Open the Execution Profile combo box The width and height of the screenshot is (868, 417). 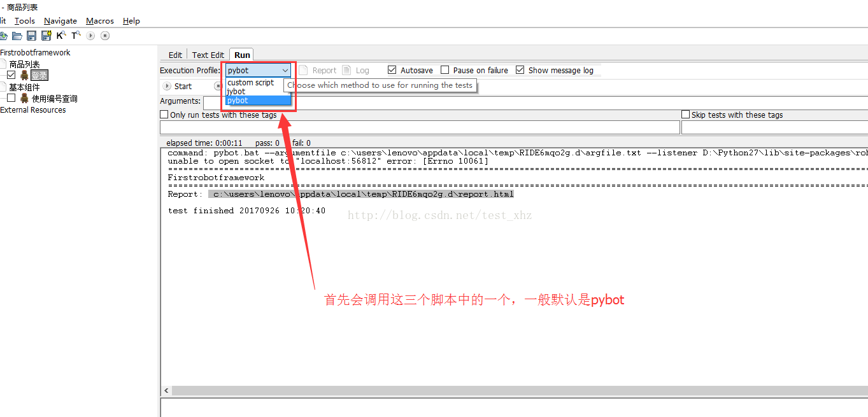[258, 70]
